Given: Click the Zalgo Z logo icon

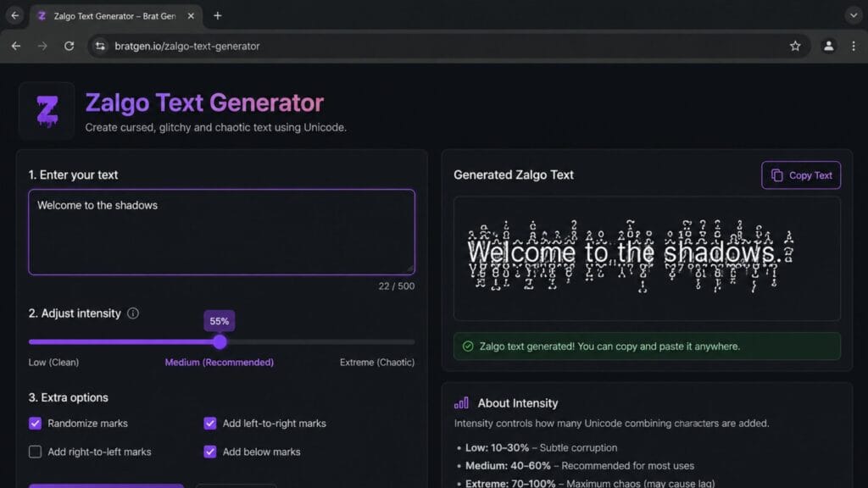Looking at the screenshot, I should pyautogui.click(x=47, y=111).
